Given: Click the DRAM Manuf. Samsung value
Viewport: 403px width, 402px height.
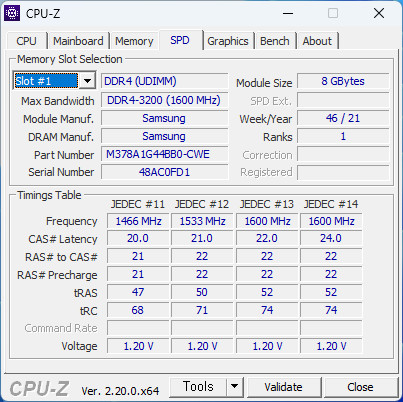Looking at the screenshot, I should tap(165, 136).
